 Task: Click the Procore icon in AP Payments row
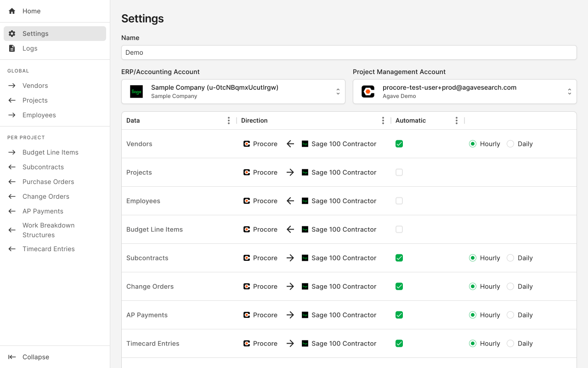point(247,315)
